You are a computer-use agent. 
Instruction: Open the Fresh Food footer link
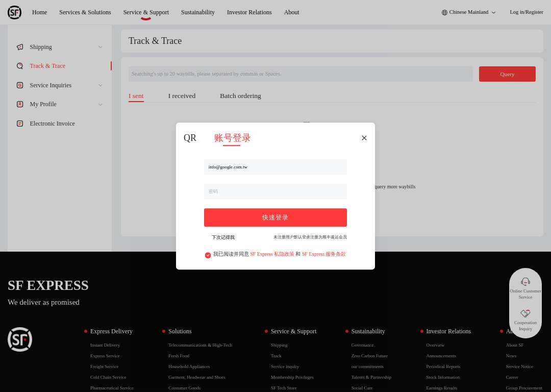179,356
